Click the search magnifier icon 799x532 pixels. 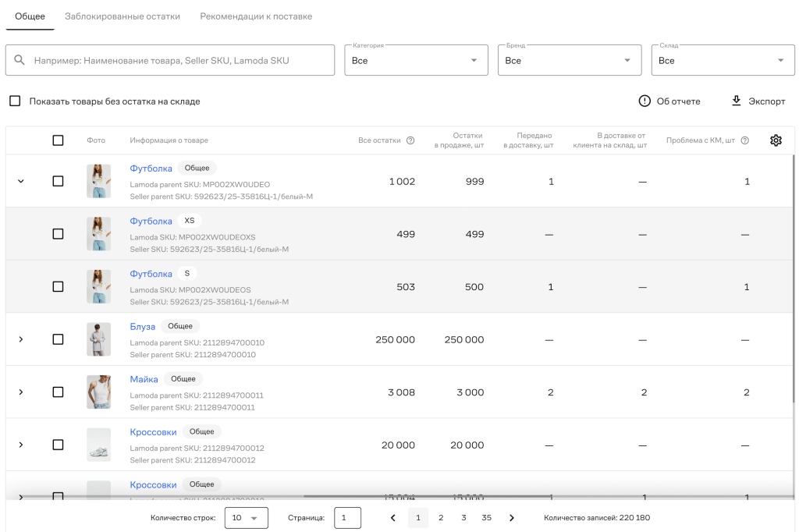20,60
